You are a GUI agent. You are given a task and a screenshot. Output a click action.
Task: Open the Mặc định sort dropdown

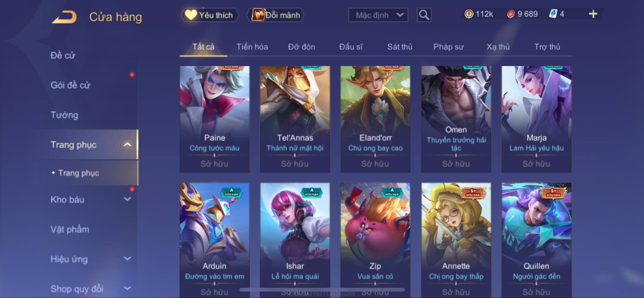tap(378, 15)
